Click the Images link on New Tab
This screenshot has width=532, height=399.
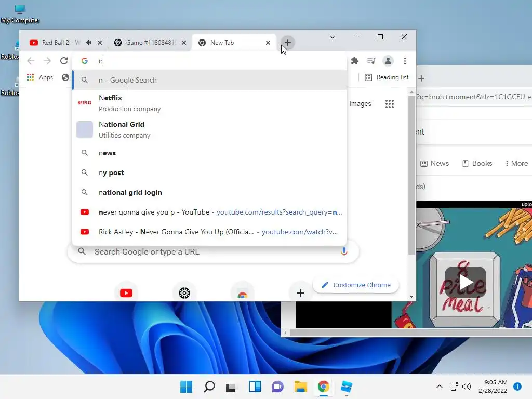coord(360,103)
